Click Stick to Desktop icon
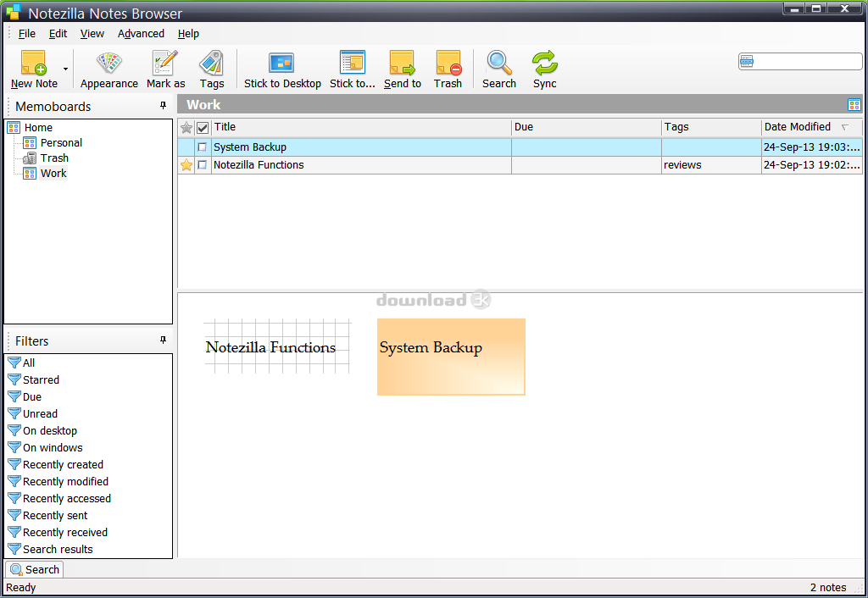Viewport: 868px width, 598px height. tap(281, 63)
